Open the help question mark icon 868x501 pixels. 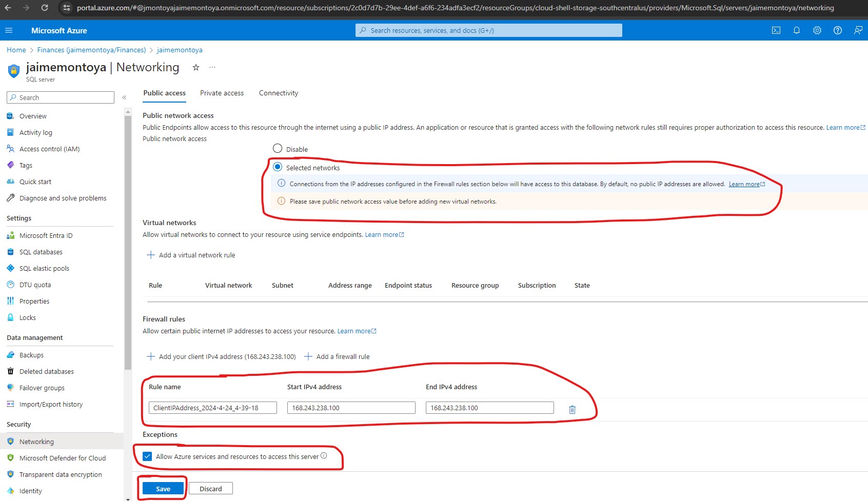point(838,30)
